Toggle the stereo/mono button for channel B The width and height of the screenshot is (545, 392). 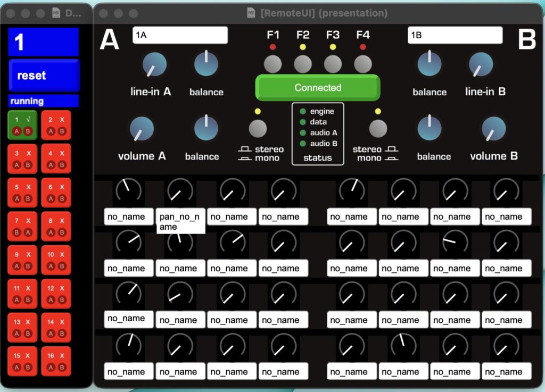click(x=378, y=128)
